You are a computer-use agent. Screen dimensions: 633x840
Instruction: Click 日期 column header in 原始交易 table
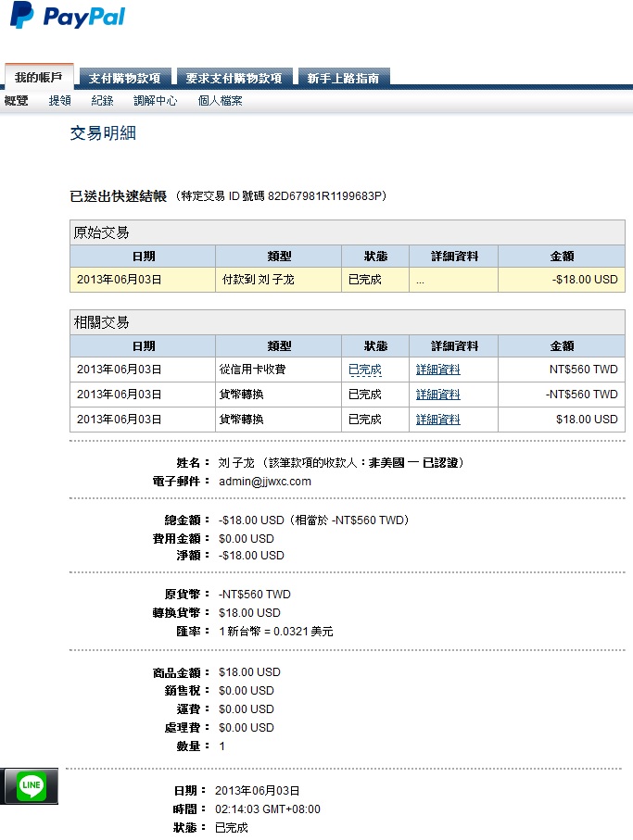point(143,256)
